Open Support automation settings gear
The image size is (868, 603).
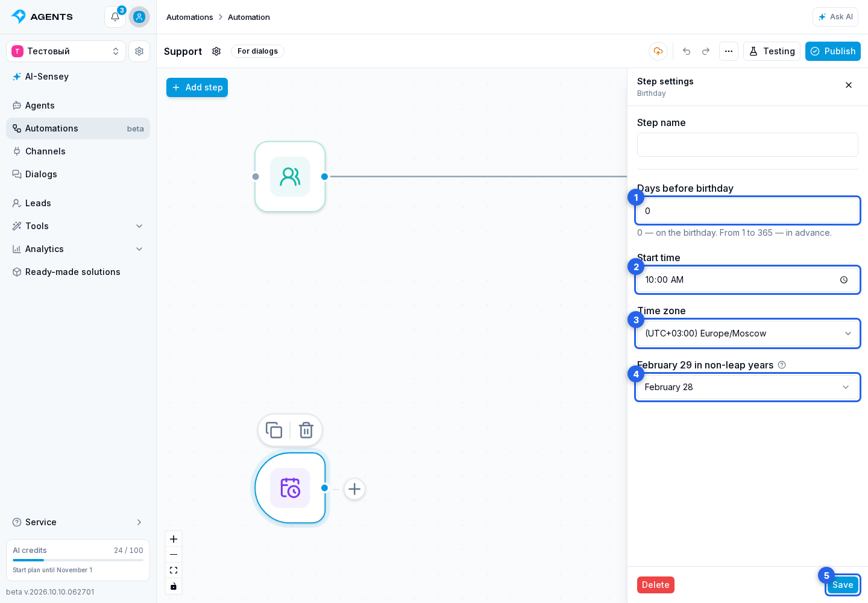[x=216, y=51]
